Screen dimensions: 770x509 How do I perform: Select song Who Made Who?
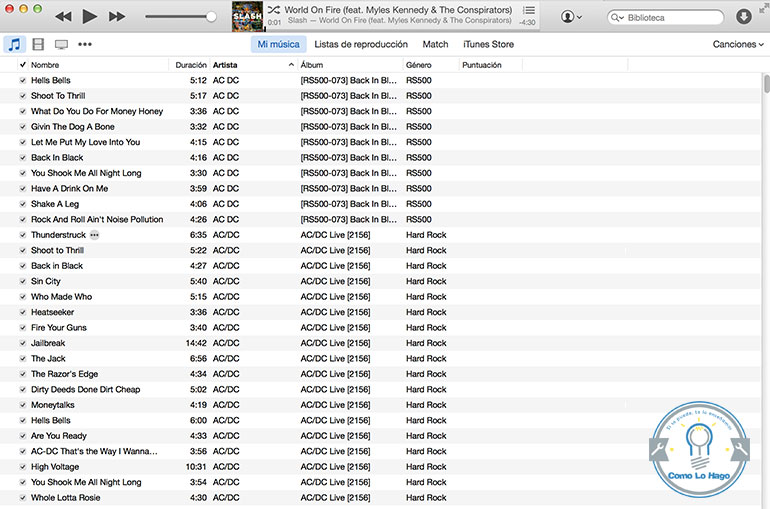point(61,297)
